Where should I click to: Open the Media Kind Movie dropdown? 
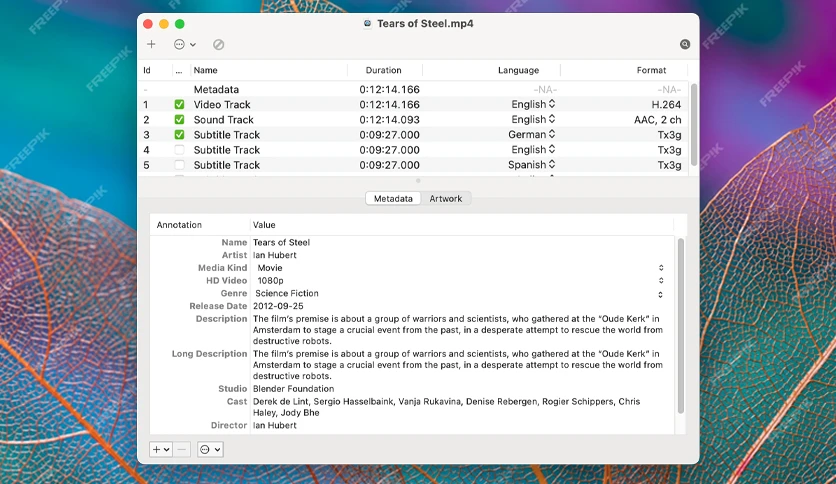point(460,268)
